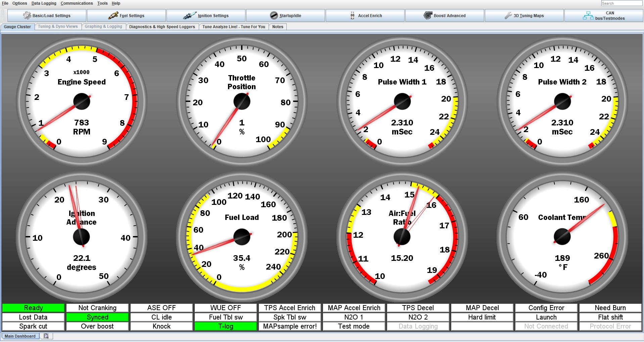Viewport: 644px width, 342px height.
Task: Click the green T-log status indicator
Action: tap(226, 326)
